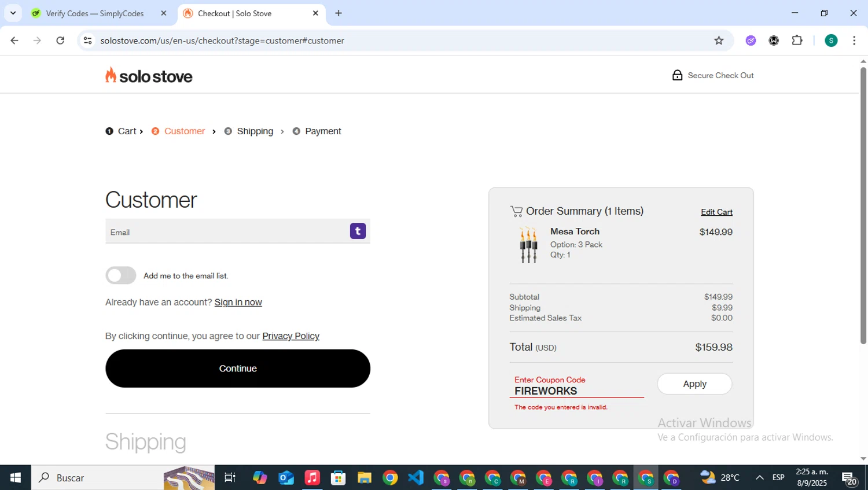Open the Windows Start menu
Image resolution: width=868 pixels, height=490 pixels.
15,478
